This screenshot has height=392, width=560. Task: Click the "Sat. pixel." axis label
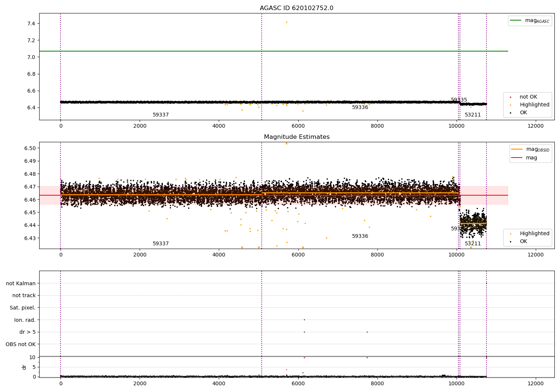tap(23, 308)
